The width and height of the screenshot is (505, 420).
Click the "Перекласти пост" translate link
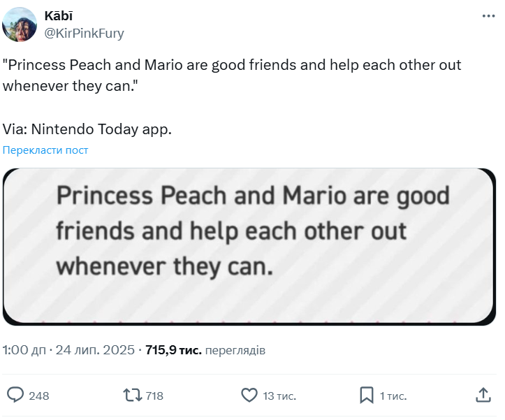tap(45, 150)
